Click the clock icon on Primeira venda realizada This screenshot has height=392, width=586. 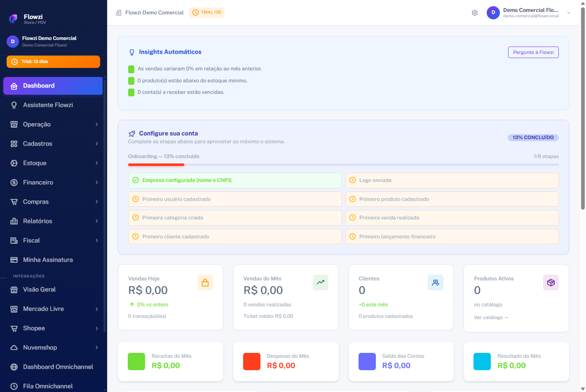(352, 217)
